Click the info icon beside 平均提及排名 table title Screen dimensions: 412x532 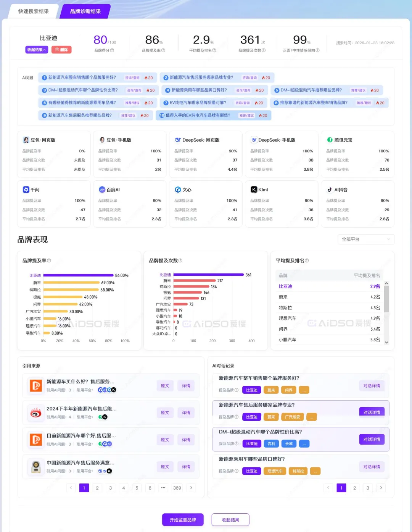307,260
